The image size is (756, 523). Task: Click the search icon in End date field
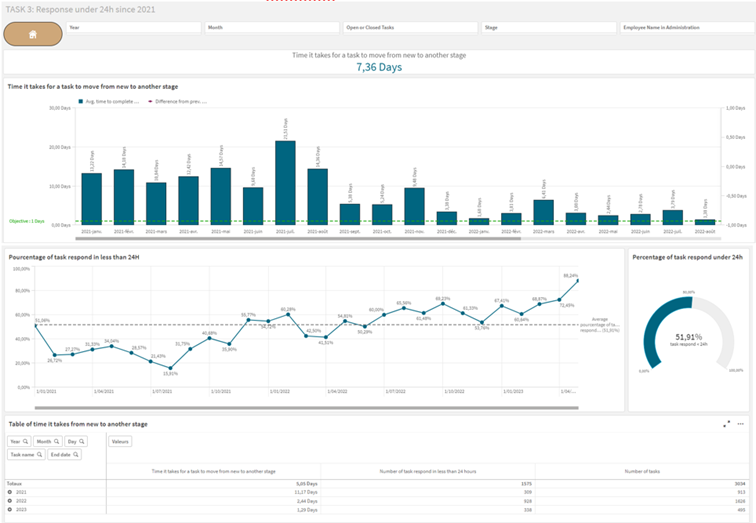point(75,454)
